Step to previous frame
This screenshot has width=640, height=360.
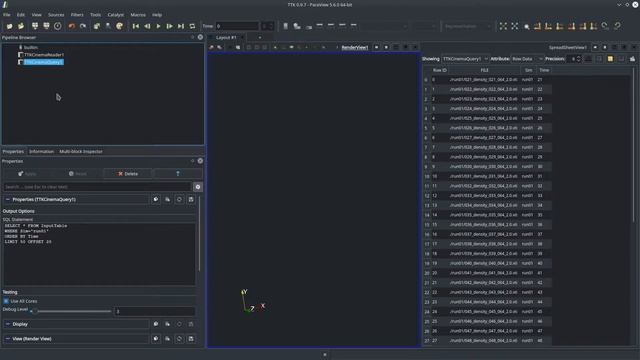point(147,26)
